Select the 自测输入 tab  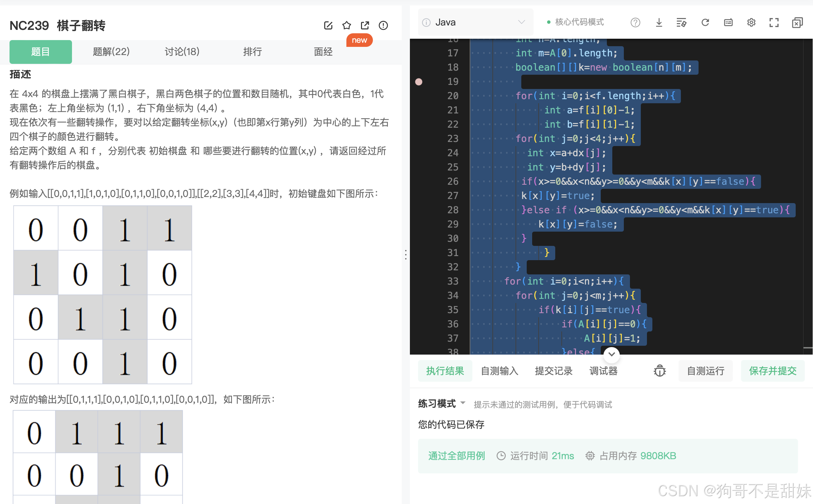(499, 371)
